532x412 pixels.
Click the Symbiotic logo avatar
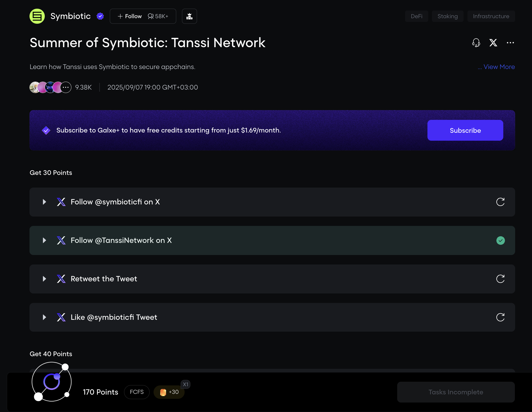pos(37,16)
